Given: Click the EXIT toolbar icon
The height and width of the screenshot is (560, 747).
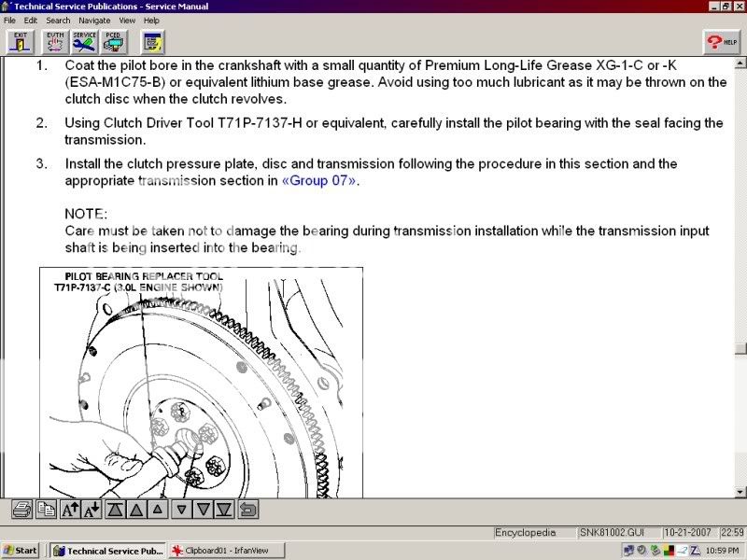Looking at the screenshot, I should [21, 41].
